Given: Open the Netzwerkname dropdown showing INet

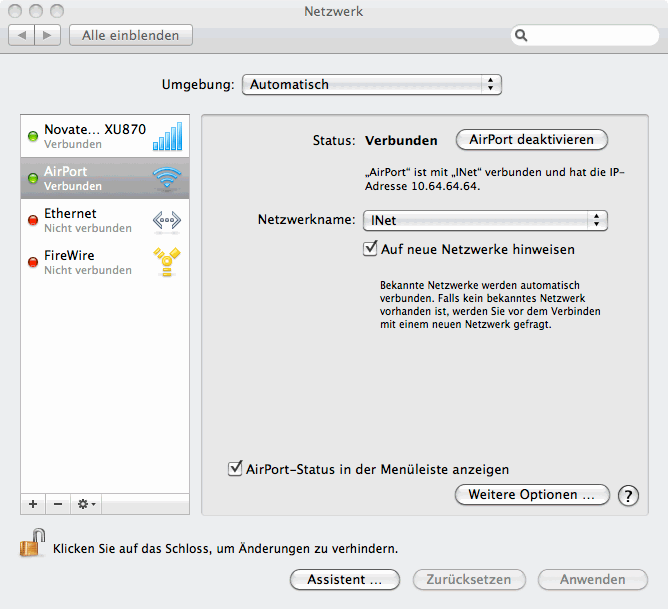Looking at the screenshot, I should click(486, 220).
